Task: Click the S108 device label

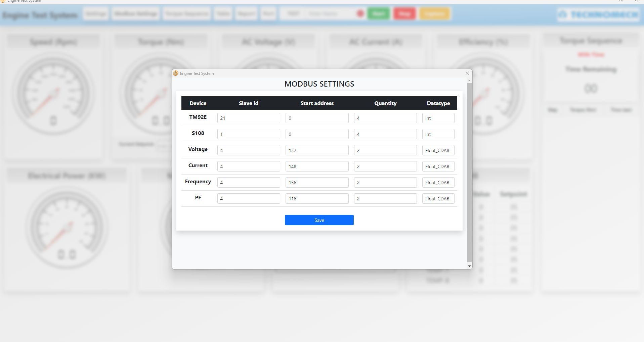Action: click(x=198, y=133)
